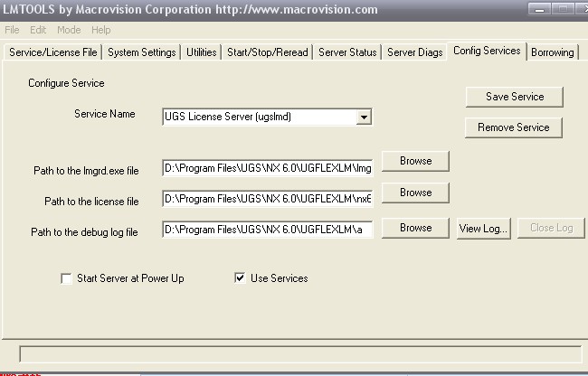Minimize the LMTOOLS window
Viewport: 588px width, 376px height.
coord(539,9)
